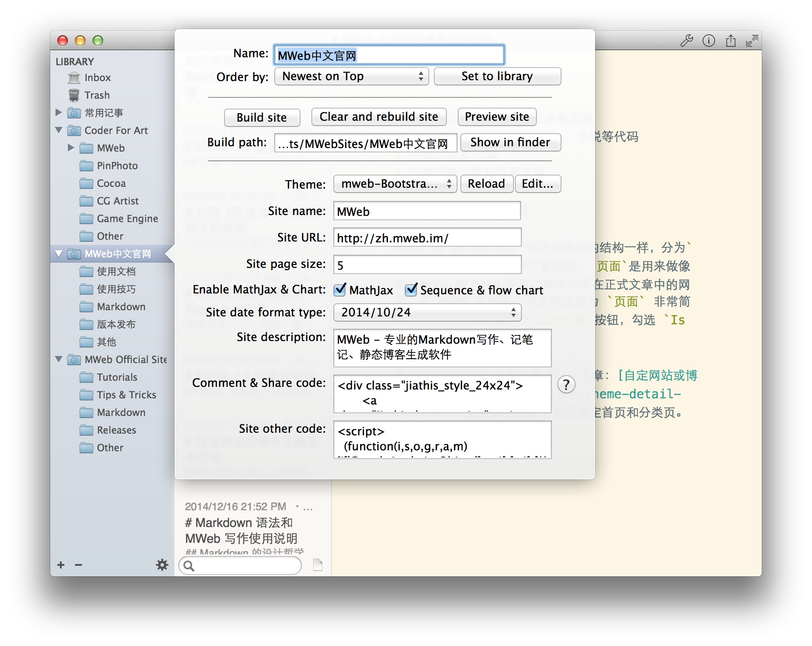
Task: Open the Order by Newest on Top dropdown
Action: point(351,76)
